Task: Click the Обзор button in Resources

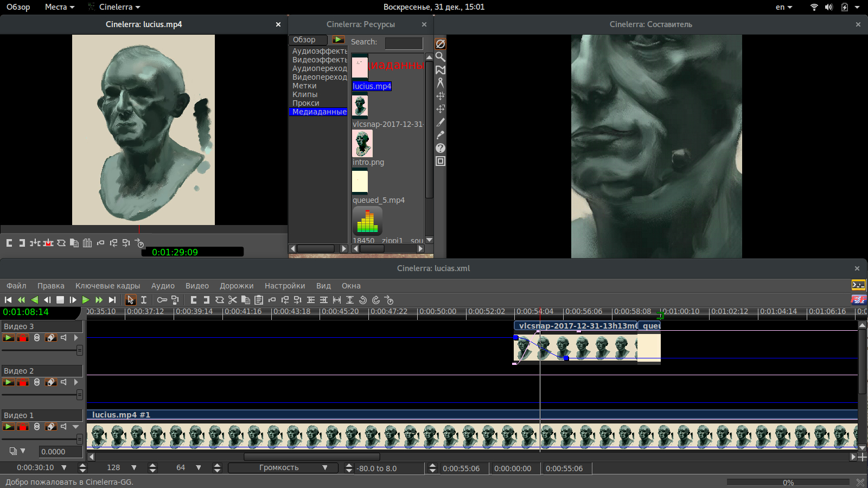Action: (x=308, y=40)
